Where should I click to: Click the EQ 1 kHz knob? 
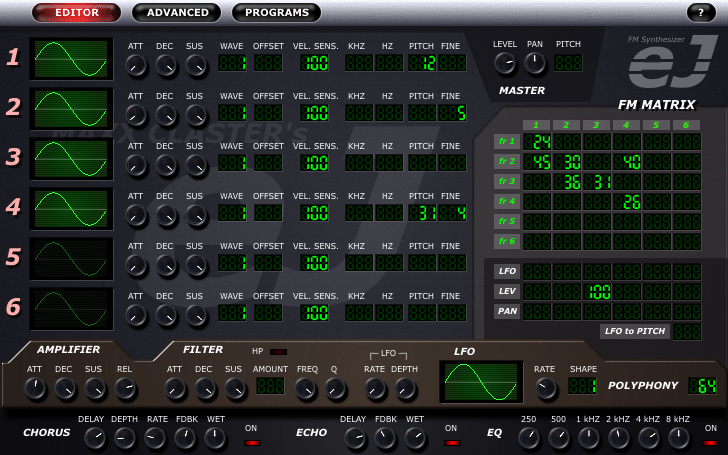(x=588, y=437)
